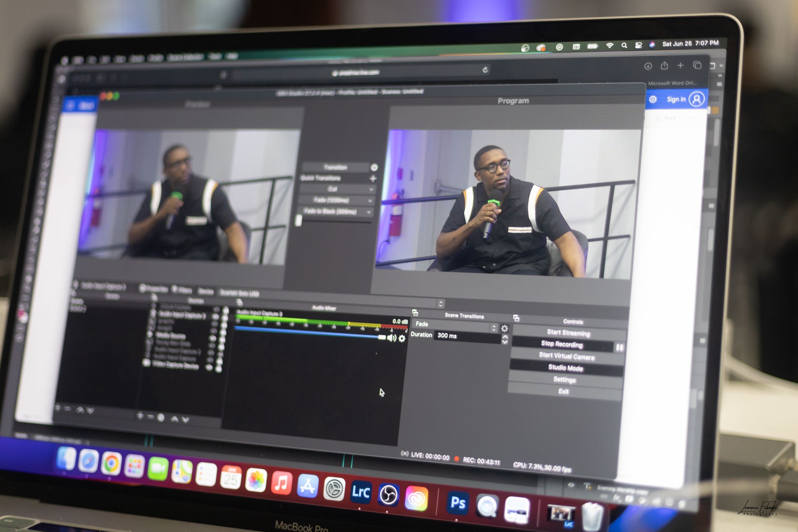Open the Fade scene transition dropdown
Screen dimensions: 798x532
tap(455, 326)
